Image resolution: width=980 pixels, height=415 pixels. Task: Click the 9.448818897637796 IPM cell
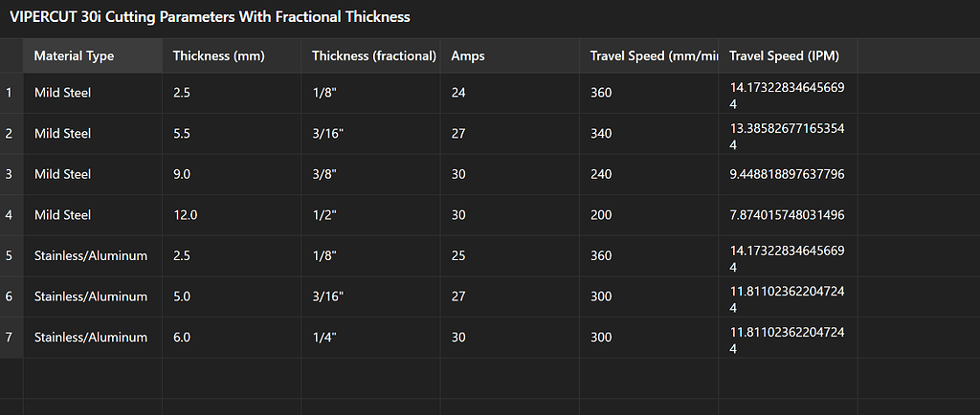(787, 175)
